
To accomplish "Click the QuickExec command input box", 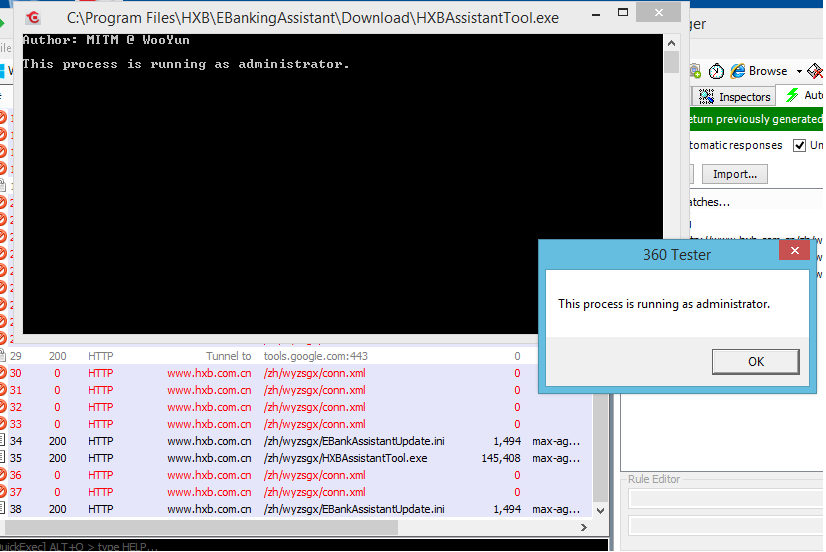I will tap(304, 546).
